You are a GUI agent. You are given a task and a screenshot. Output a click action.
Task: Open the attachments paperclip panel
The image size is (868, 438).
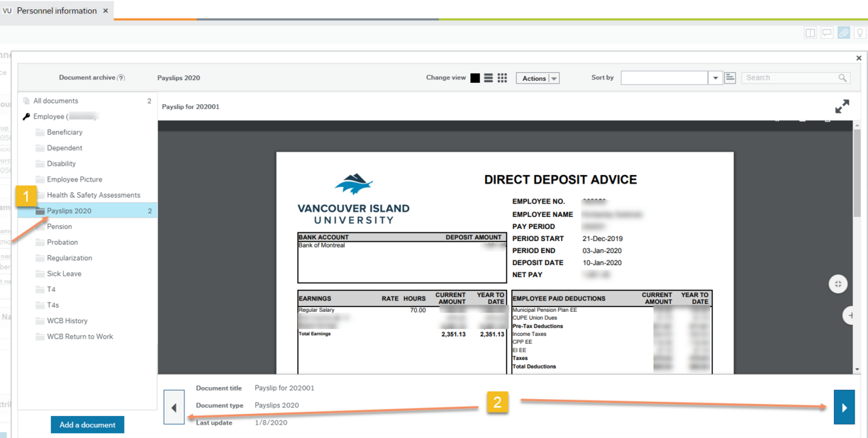coord(843,32)
